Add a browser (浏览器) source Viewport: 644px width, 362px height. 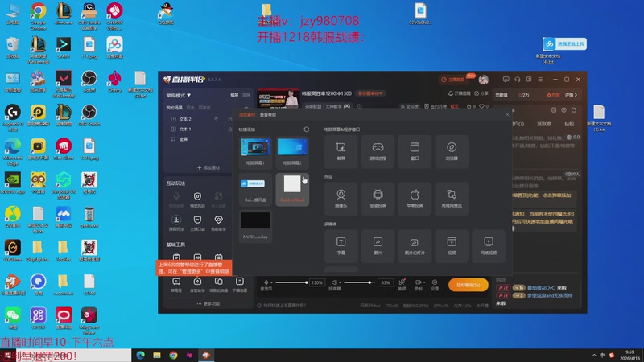pyautogui.click(x=452, y=151)
